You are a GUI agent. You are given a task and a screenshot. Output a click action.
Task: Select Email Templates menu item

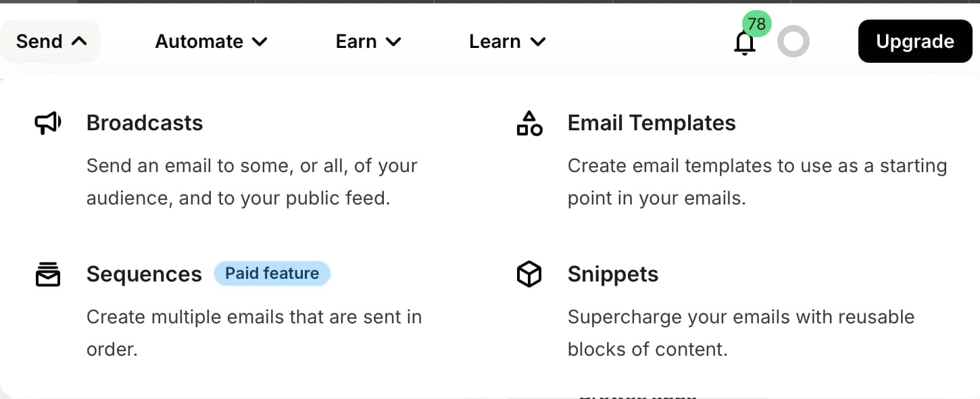652,123
